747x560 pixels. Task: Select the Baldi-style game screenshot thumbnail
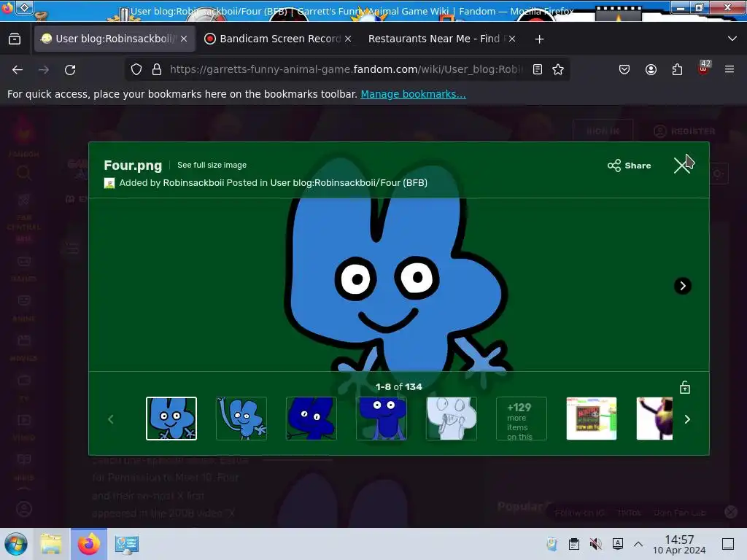click(x=592, y=419)
